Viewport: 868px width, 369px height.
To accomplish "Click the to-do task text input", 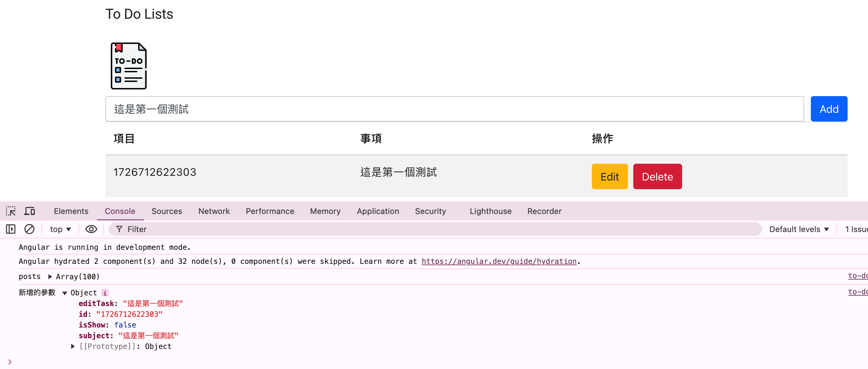I will point(454,109).
